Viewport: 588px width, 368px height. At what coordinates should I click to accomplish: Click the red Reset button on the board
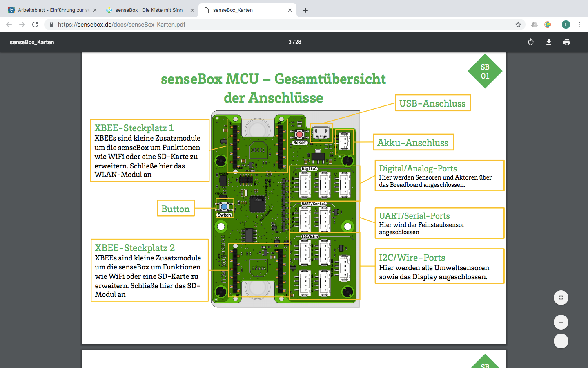coord(300,135)
